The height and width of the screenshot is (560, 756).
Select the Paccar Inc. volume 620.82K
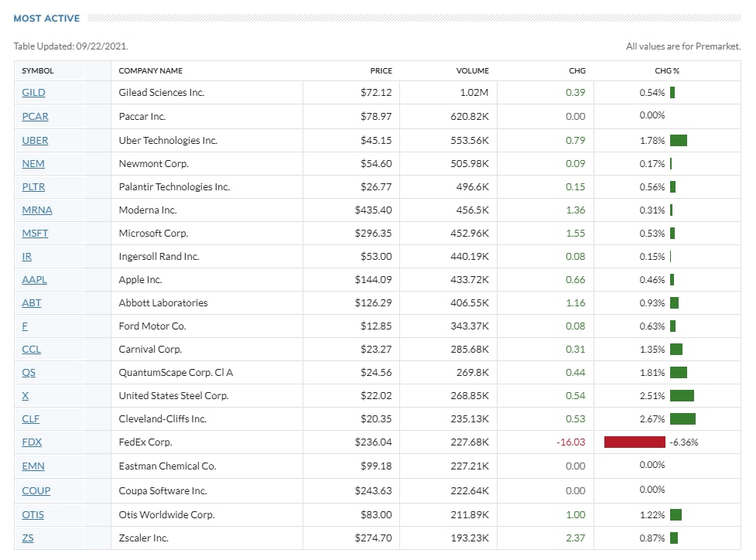[470, 117]
